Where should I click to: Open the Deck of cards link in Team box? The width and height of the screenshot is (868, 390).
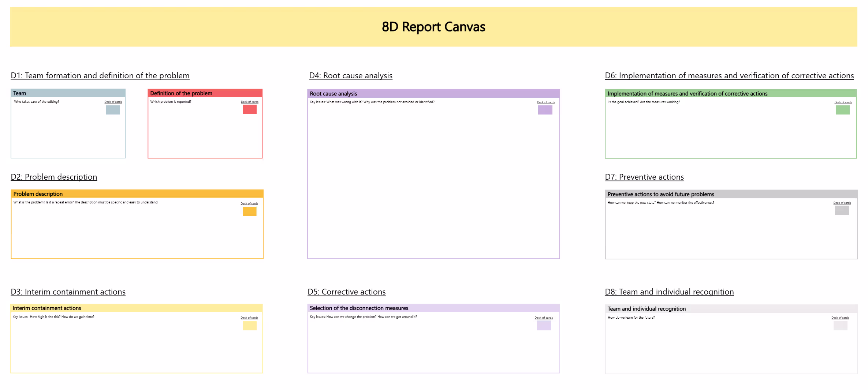coord(113,102)
